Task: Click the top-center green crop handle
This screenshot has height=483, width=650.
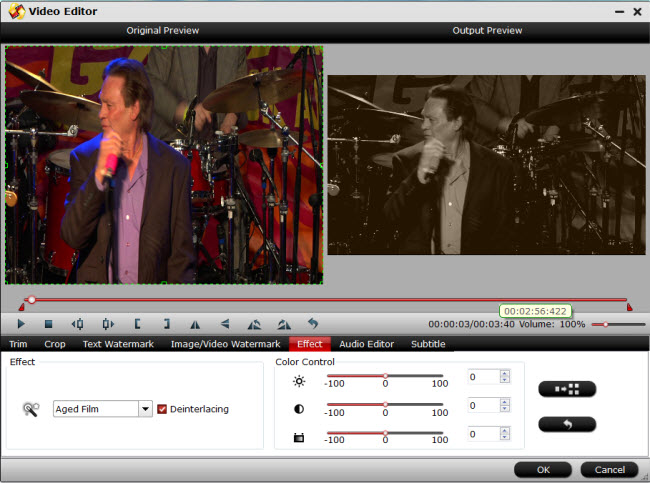Action: (x=164, y=47)
